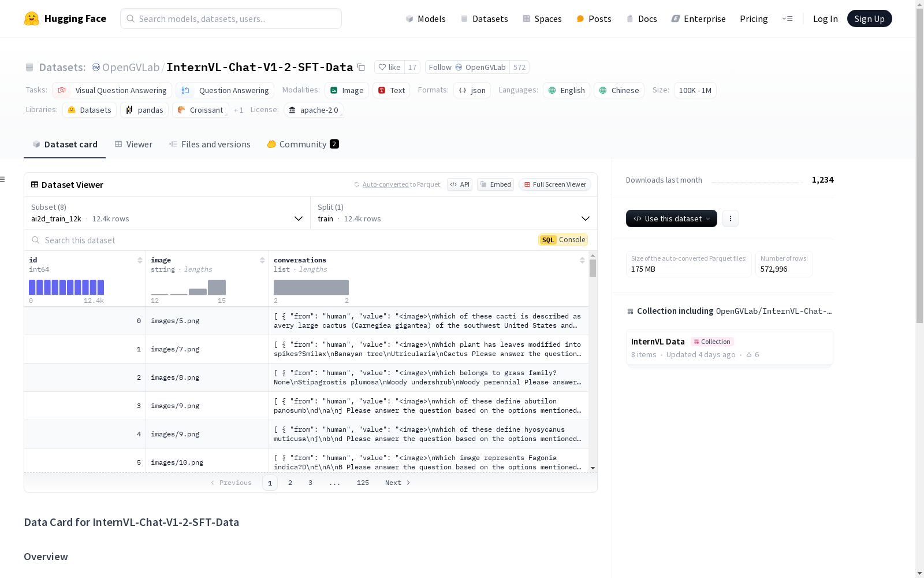Open Enterprise in navigation
This screenshot has height=578, width=924.
click(699, 18)
